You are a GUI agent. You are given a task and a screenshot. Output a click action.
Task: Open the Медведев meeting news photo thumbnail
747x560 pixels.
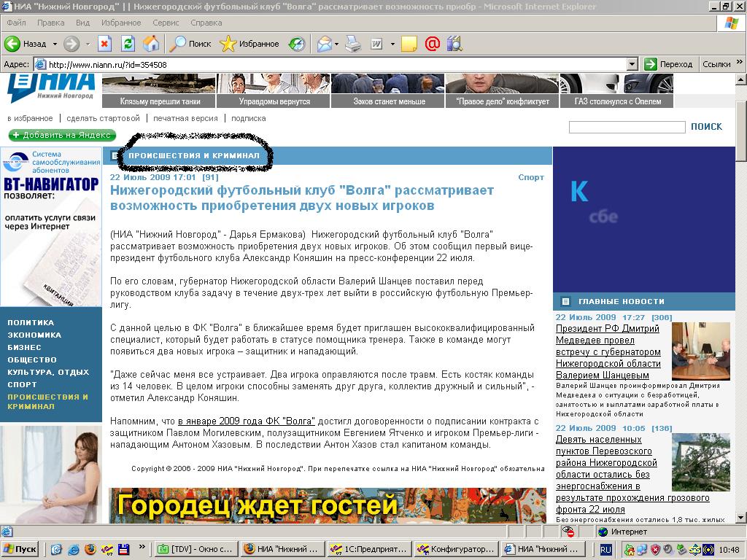coord(701,351)
